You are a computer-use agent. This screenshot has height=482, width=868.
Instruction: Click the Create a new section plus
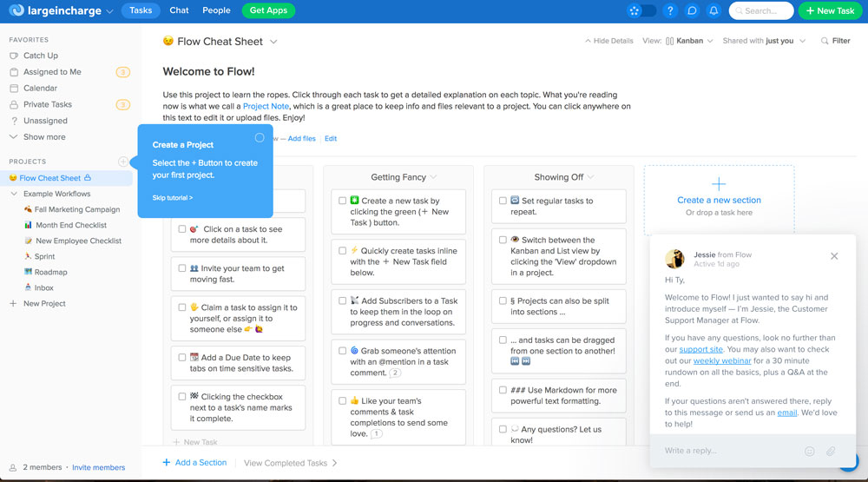point(719,184)
